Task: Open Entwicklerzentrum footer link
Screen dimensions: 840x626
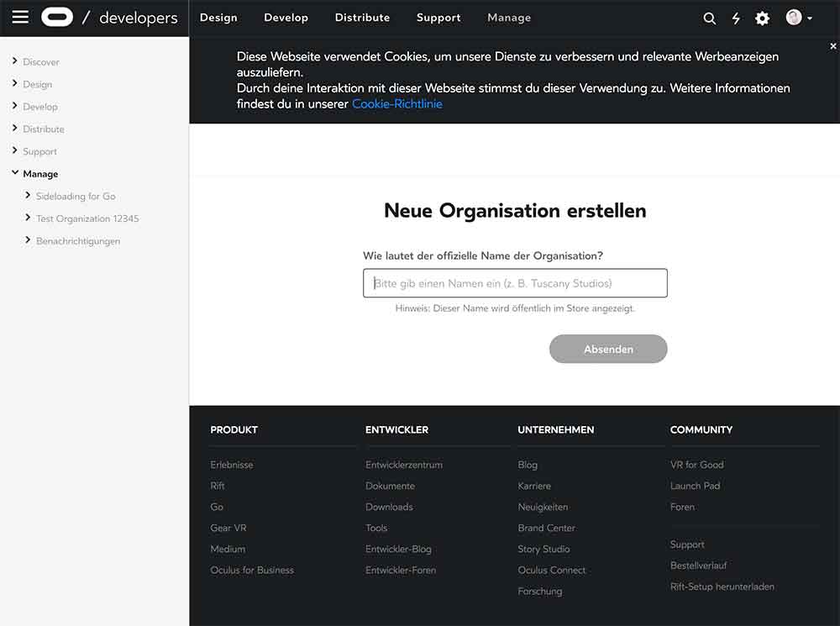Action: point(404,465)
